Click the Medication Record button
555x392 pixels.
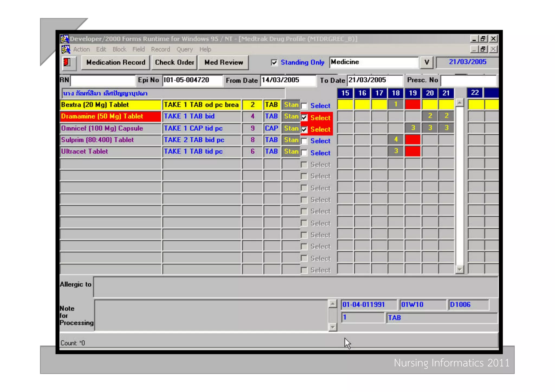[116, 63]
